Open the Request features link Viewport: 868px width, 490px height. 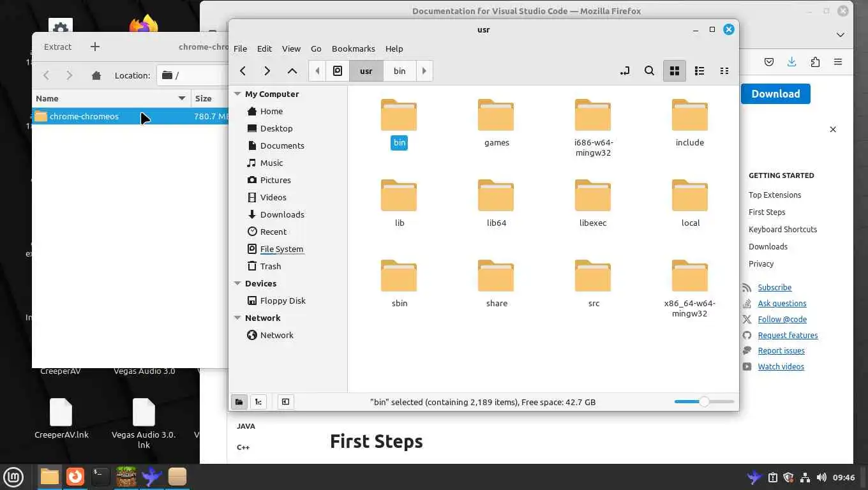tap(788, 336)
